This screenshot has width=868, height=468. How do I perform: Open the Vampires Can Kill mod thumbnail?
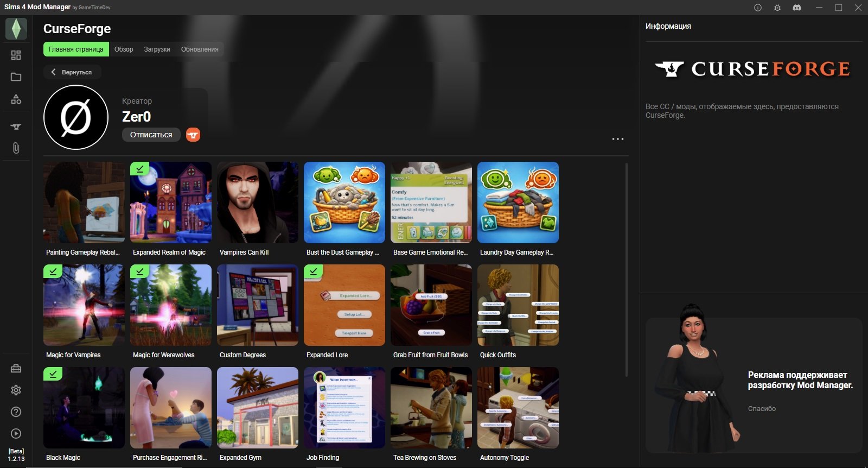258,203
